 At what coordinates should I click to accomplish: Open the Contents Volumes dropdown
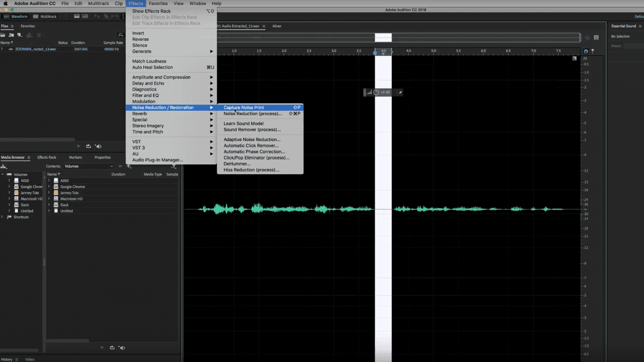coord(88,167)
